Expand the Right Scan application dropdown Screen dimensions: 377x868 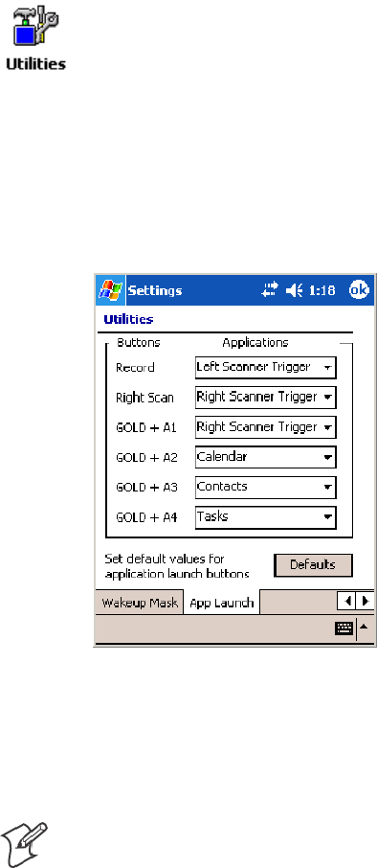pyautogui.click(x=265, y=398)
